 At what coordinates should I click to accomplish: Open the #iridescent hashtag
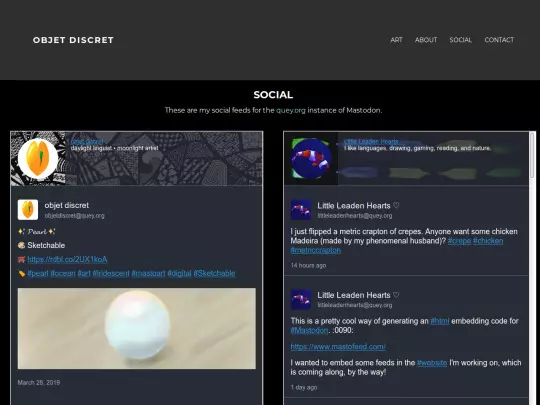pyautogui.click(x=111, y=273)
